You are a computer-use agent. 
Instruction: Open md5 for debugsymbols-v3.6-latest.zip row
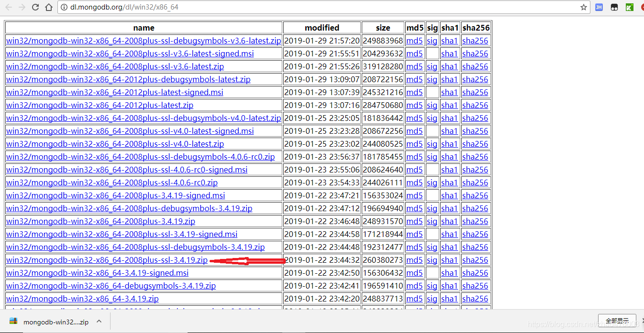pyautogui.click(x=414, y=41)
